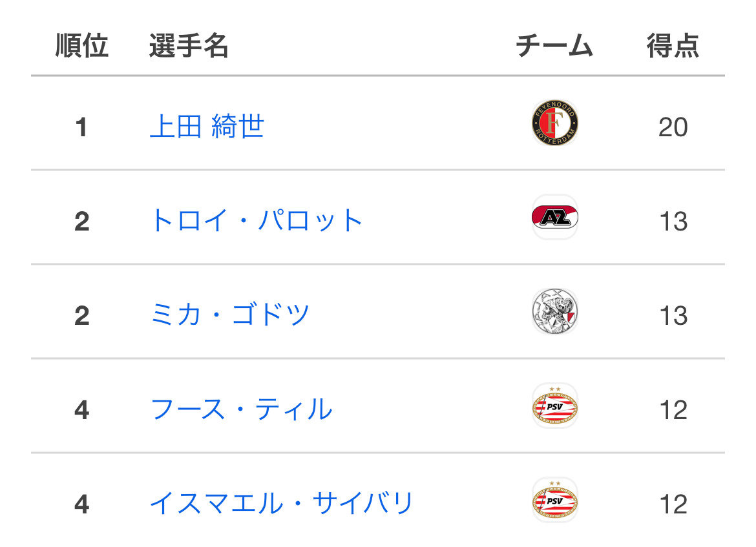Click the score 13 in ミカ・ゴドツ's row

pos(673,316)
